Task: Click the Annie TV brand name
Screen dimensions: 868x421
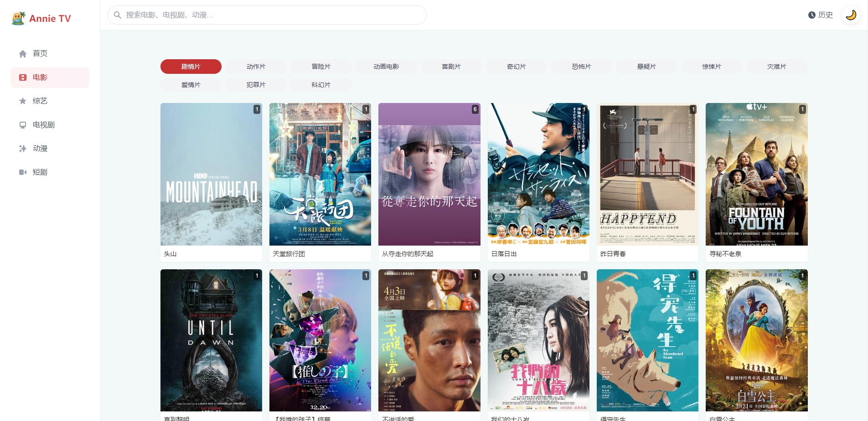Action: pyautogui.click(x=50, y=19)
